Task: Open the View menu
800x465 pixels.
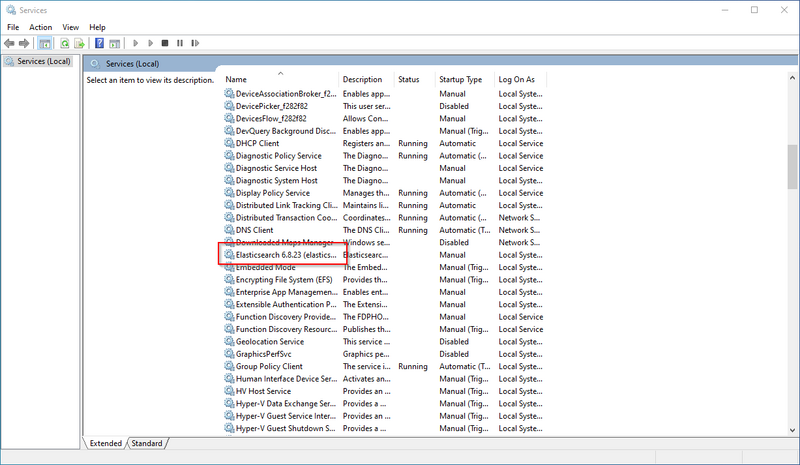Action: (70, 27)
